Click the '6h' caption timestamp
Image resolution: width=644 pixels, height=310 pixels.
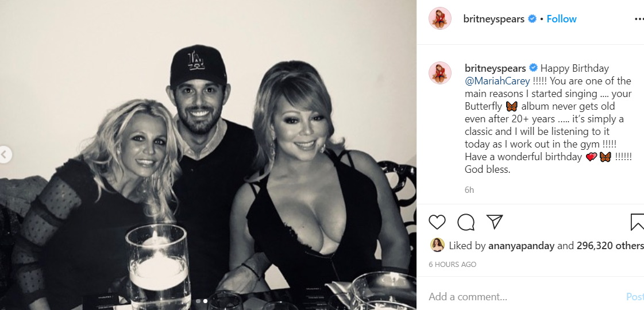click(x=469, y=190)
